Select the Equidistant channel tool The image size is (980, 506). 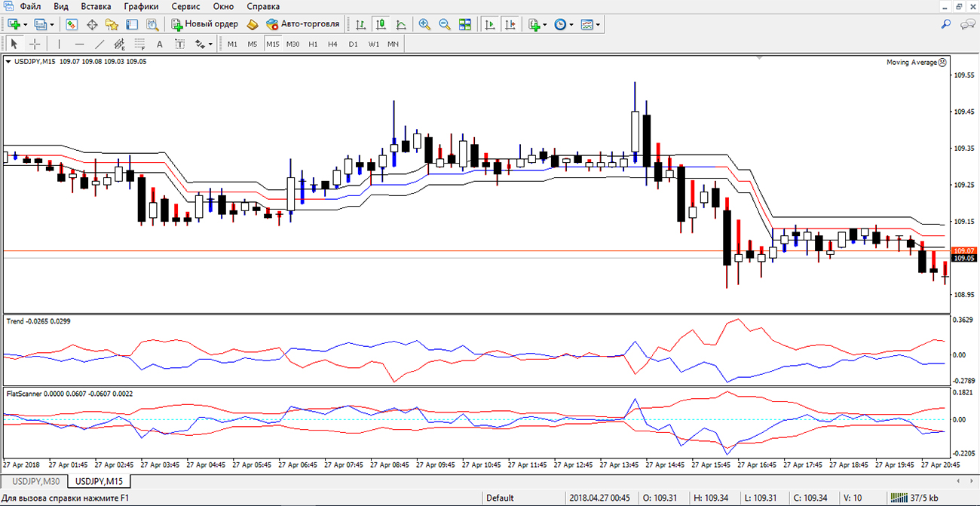tap(119, 44)
